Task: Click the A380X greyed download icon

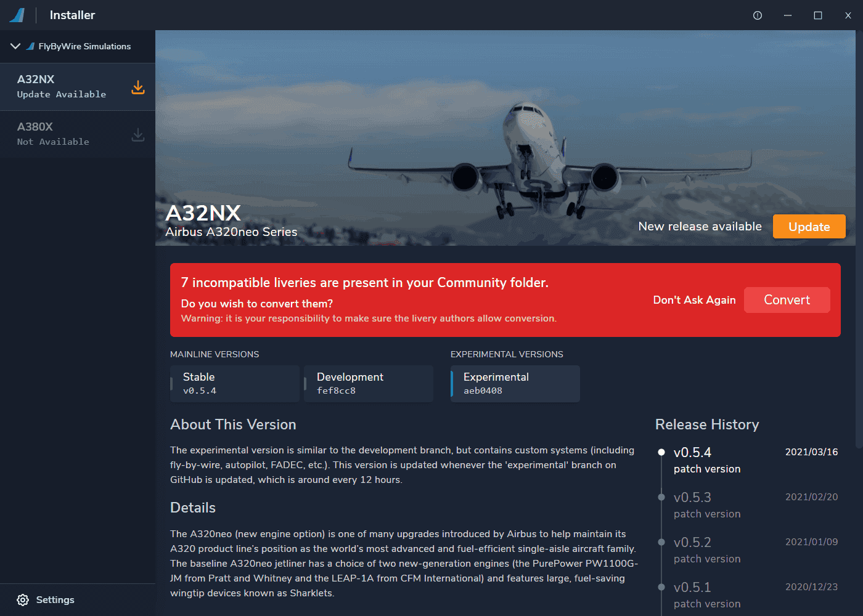Action: point(138,135)
